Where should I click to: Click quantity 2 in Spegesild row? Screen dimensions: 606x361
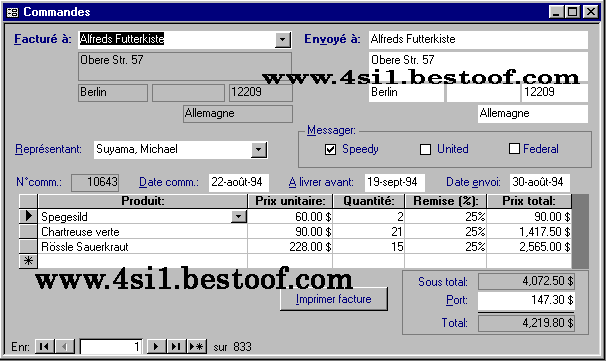pos(368,216)
